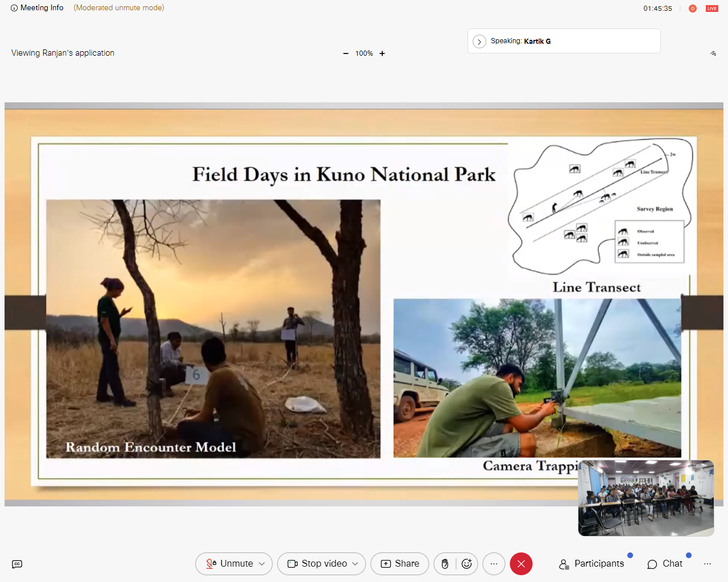This screenshot has width=728, height=582.
Task: Share content button
Action: (400, 564)
